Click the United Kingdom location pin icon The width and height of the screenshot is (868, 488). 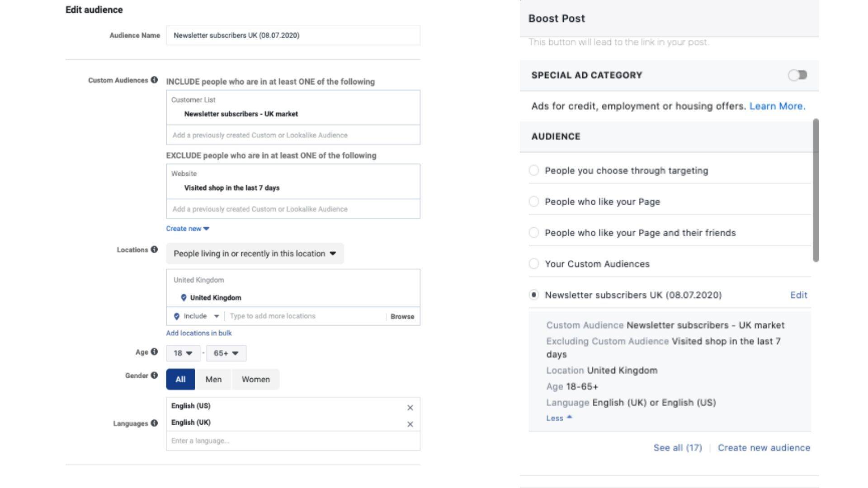[x=184, y=297]
